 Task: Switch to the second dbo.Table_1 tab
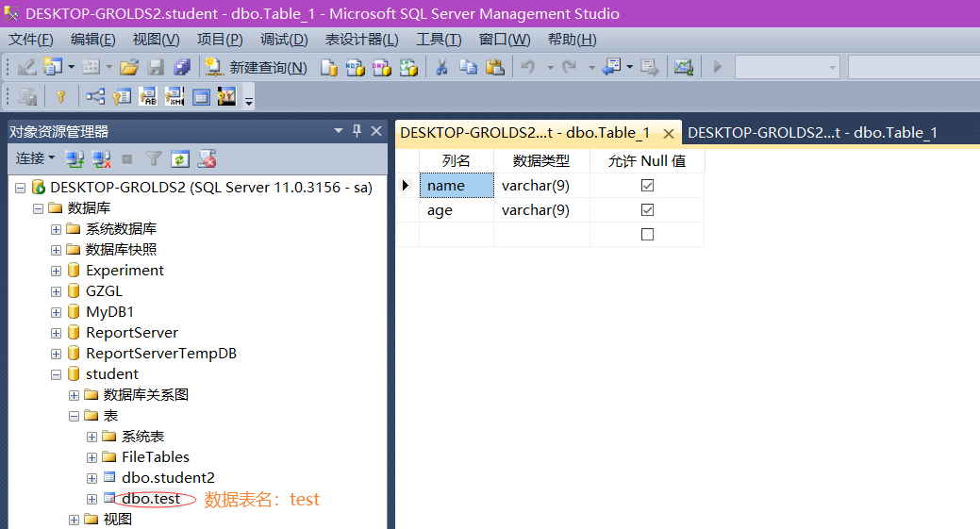812,132
